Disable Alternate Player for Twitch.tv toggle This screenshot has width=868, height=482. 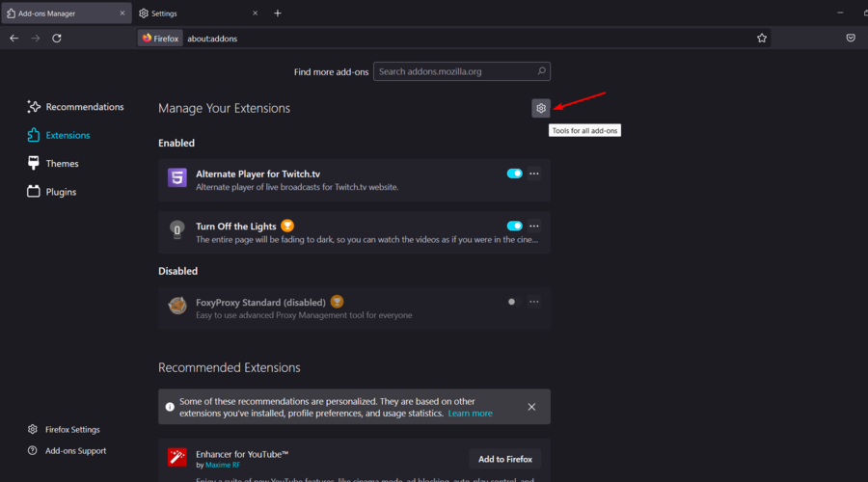point(514,174)
